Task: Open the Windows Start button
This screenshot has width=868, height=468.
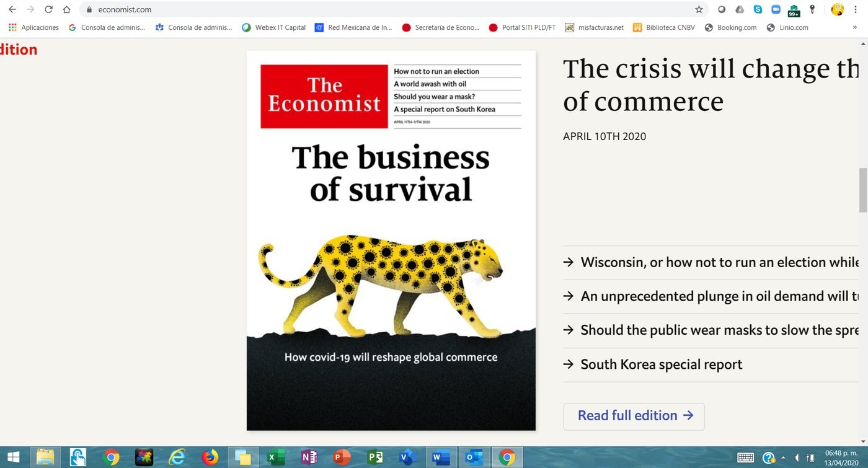Action: pos(13,457)
